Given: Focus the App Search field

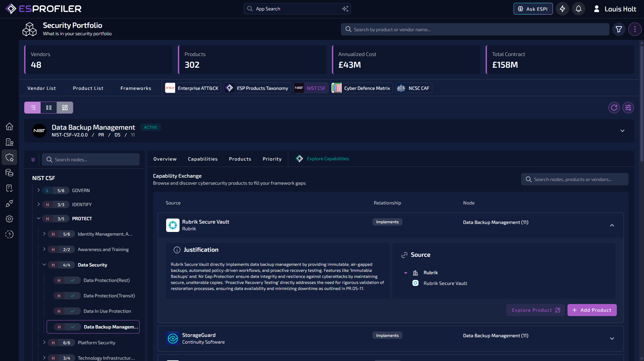Looking at the screenshot, I should (x=297, y=9).
